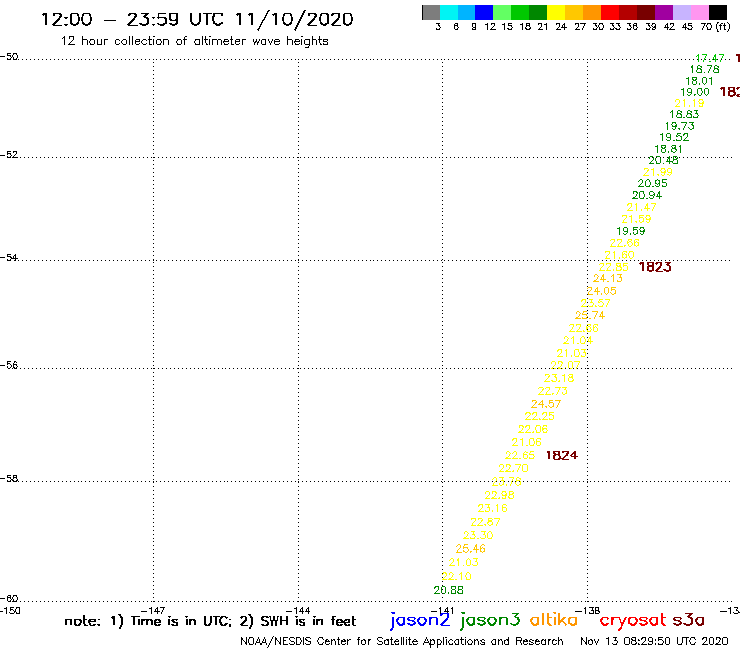
Task: Click the altika satellite label
Action: tap(554, 620)
